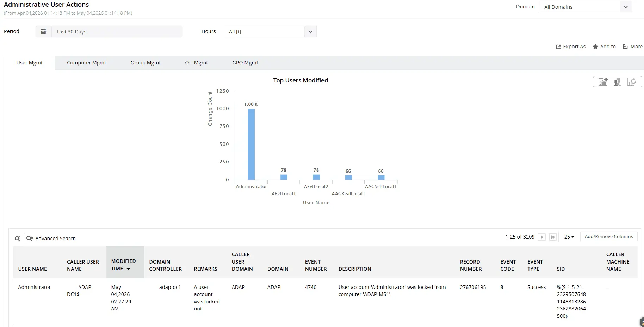Open the 25 rows per page dropdown
This screenshot has height=327, width=644.
click(x=569, y=237)
